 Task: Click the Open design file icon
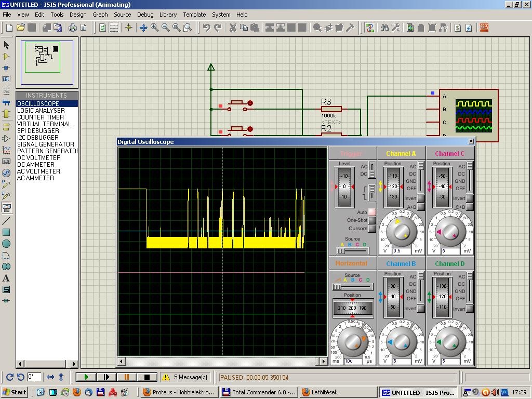[21, 28]
